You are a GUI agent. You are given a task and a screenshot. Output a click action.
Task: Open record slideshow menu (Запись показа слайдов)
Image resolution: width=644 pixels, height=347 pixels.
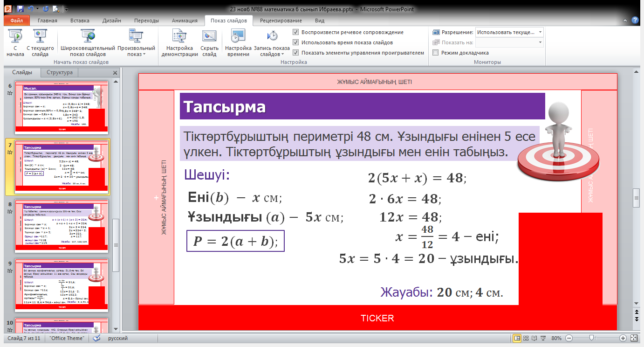(272, 42)
